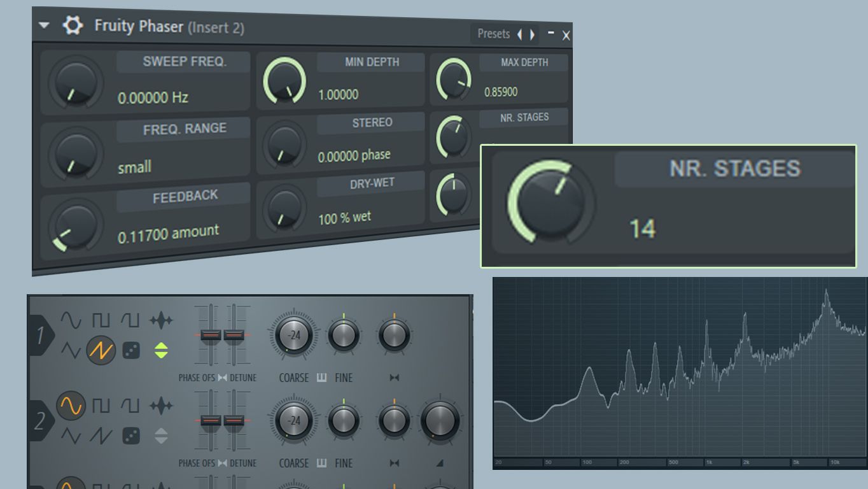868x489 pixels.
Task: Click the "14" stages value in the inset
Action: (x=642, y=228)
